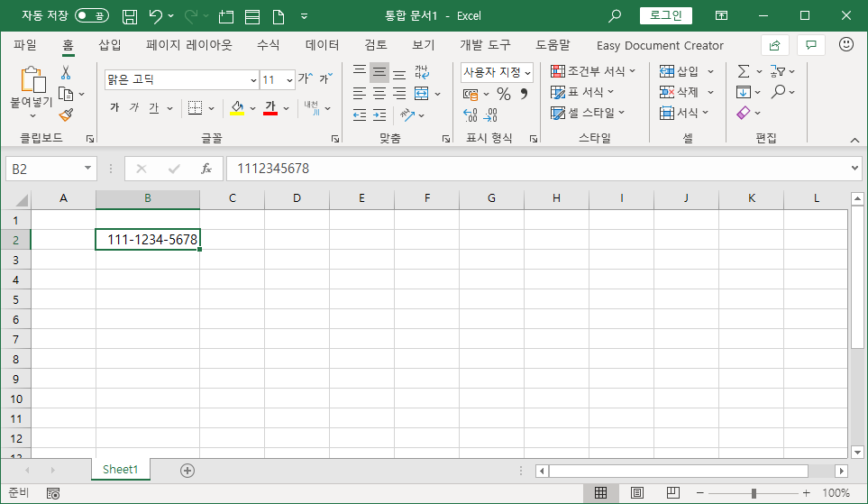This screenshot has width=868, height=504.
Task: Open the title bar search magnifier
Action: point(615,16)
